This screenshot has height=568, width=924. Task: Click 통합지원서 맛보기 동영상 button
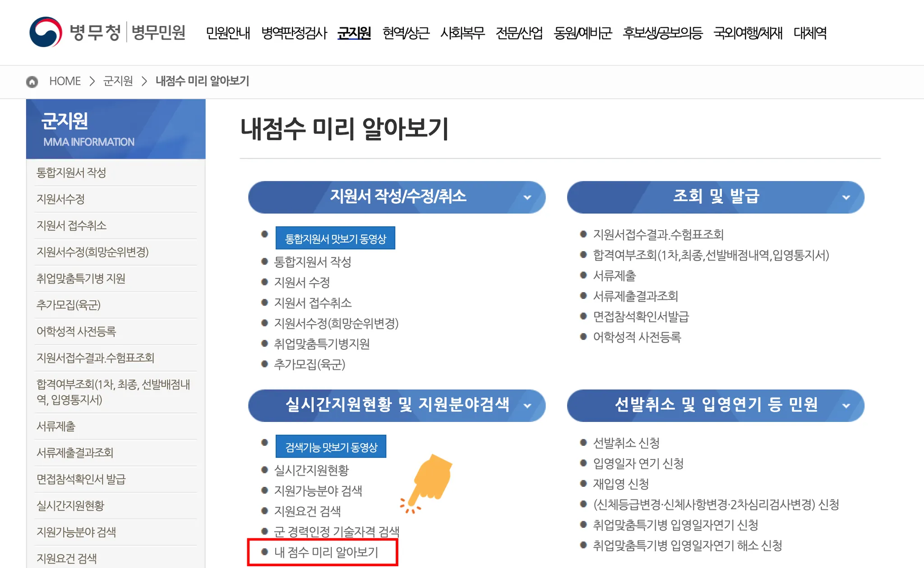[x=335, y=238]
